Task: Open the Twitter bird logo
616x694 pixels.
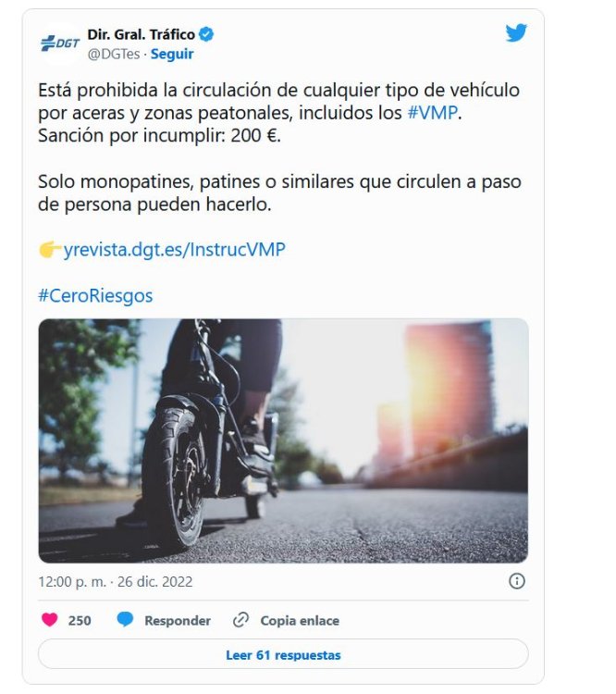Action: tap(516, 32)
